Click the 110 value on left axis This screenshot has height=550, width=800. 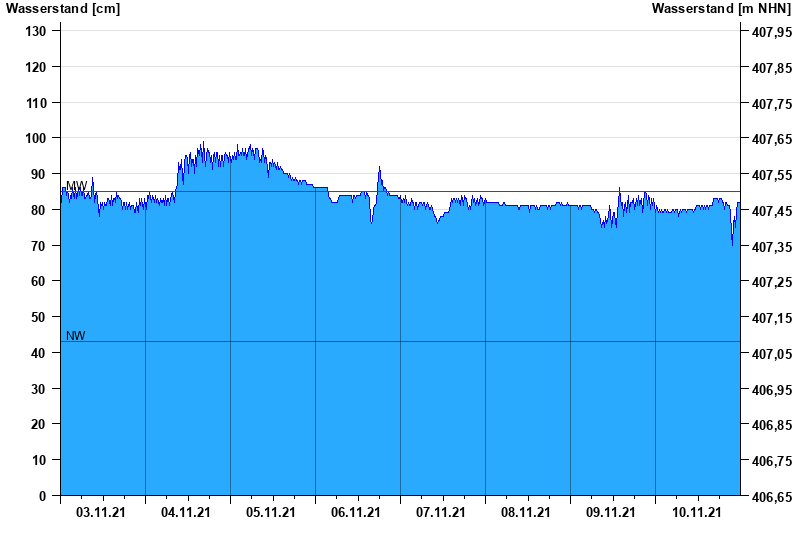click(x=36, y=103)
